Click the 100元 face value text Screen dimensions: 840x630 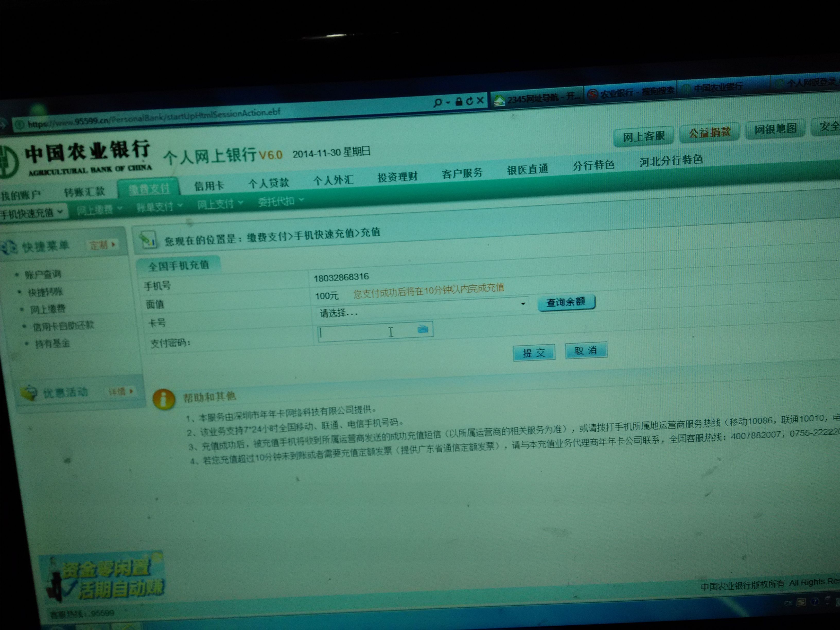point(327,295)
